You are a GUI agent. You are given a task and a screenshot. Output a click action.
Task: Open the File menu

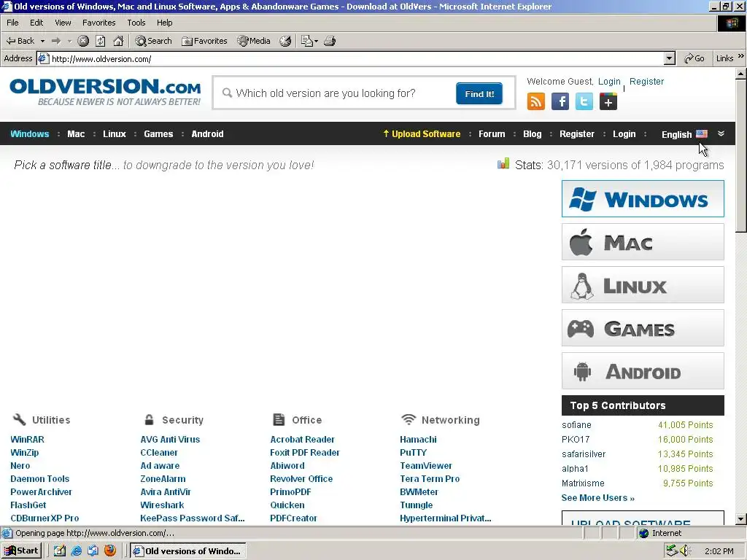[x=12, y=23]
